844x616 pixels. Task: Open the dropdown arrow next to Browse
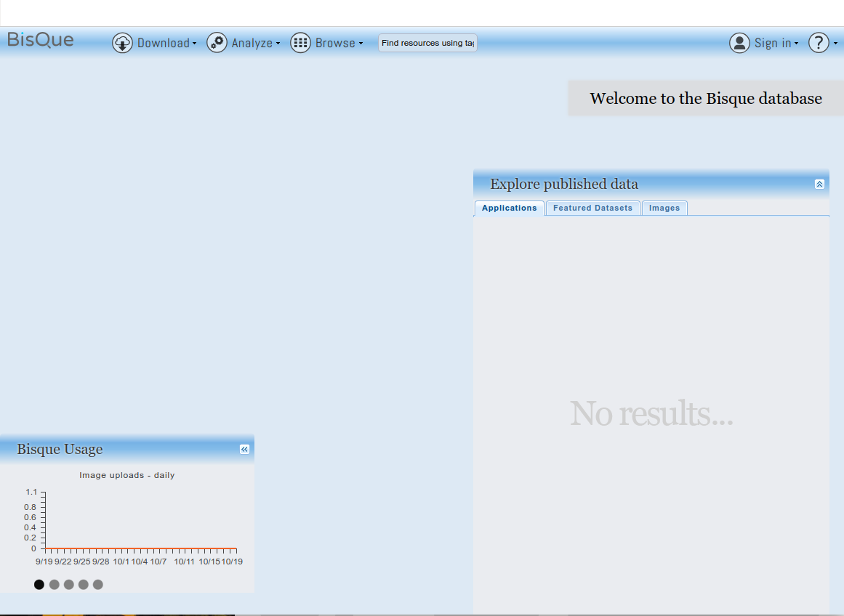tap(361, 44)
